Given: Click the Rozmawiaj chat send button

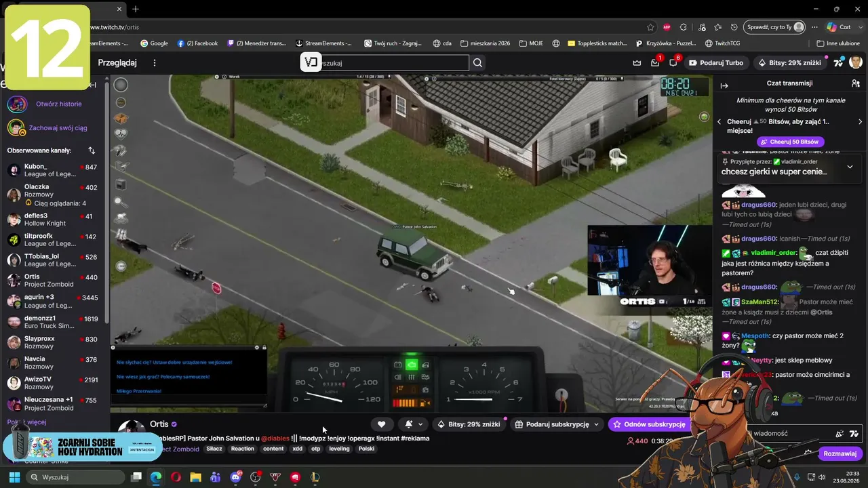Looking at the screenshot, I should (840, 453).
